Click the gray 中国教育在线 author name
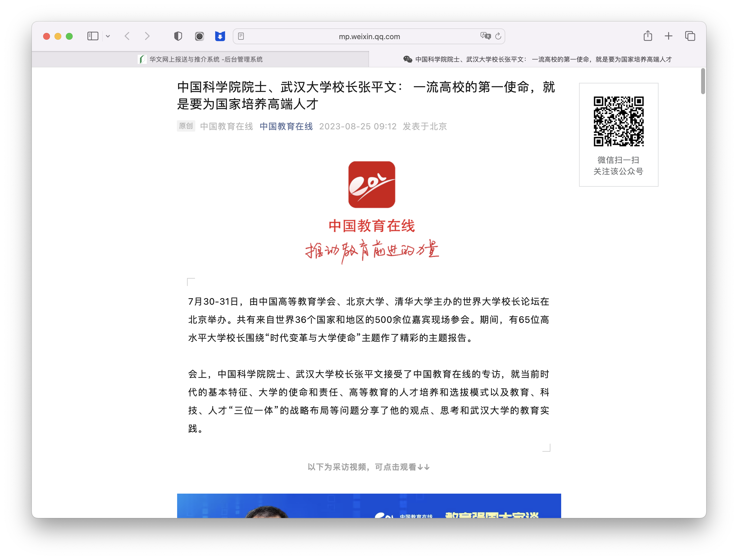The width and height of the screenshot is (738, 560). tap(227, 127)
